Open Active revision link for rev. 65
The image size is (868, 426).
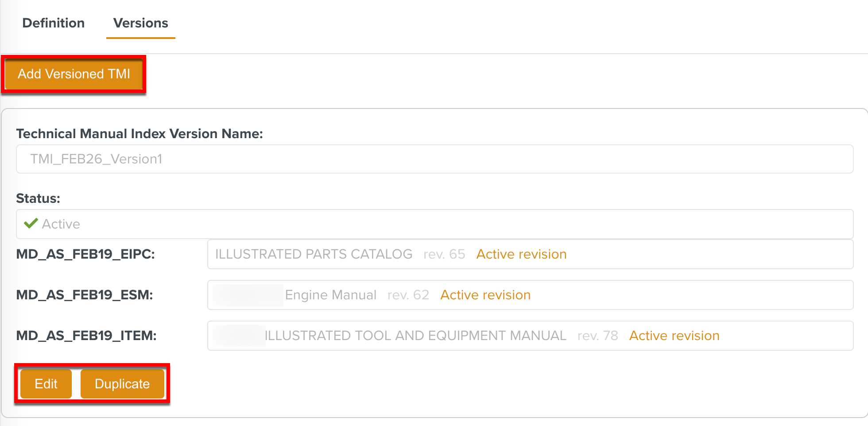point(521,254)
